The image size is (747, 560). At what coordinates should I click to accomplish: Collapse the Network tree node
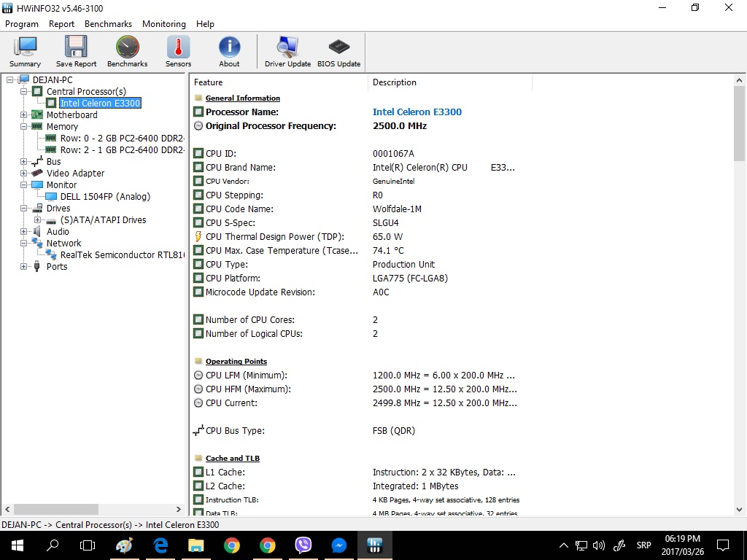tap(24, 244)
